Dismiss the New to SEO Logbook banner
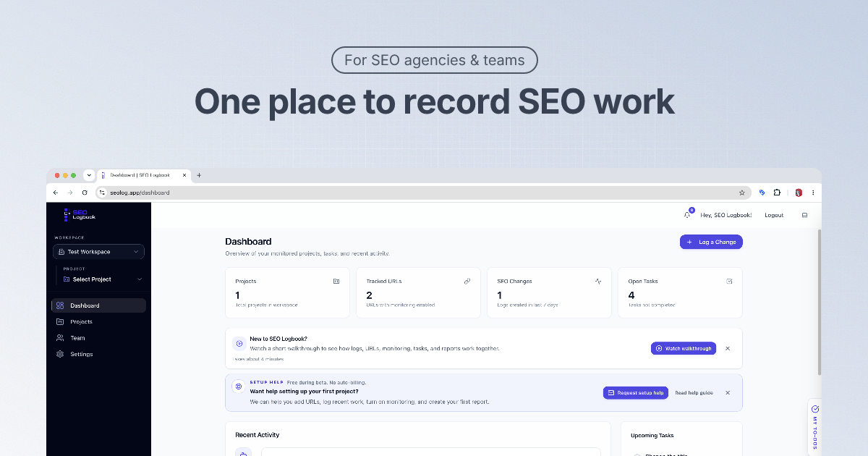This screenshot has width=868, height=456. (x=728, y=348)
